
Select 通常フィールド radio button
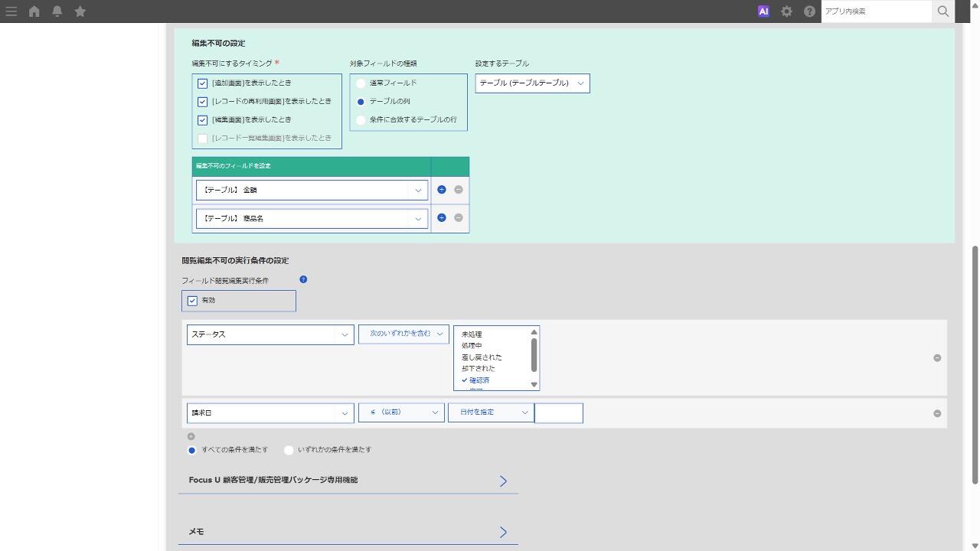click(361, 83)
